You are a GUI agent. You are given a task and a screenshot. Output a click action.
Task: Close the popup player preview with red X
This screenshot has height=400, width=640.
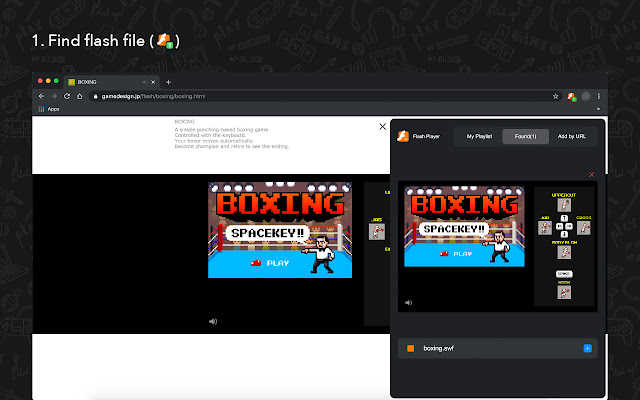[x=591, y=174]
